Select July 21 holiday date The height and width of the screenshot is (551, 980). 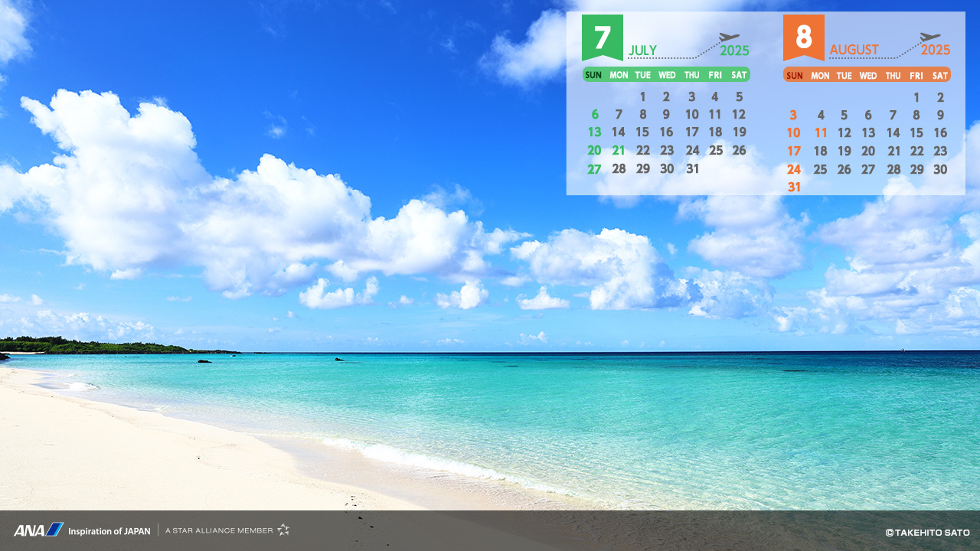[619, 151]
